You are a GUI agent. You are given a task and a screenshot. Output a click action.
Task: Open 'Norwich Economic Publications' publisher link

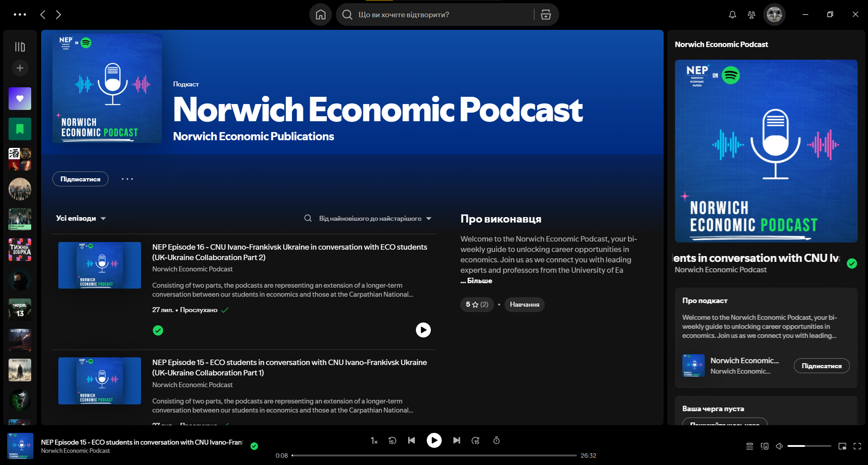click(254, 136)
